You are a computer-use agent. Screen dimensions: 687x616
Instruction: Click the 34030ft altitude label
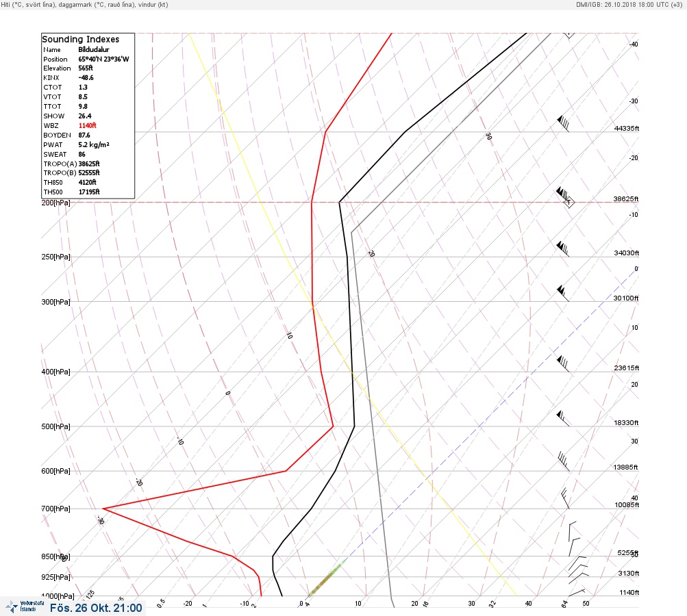pos(627,253)
